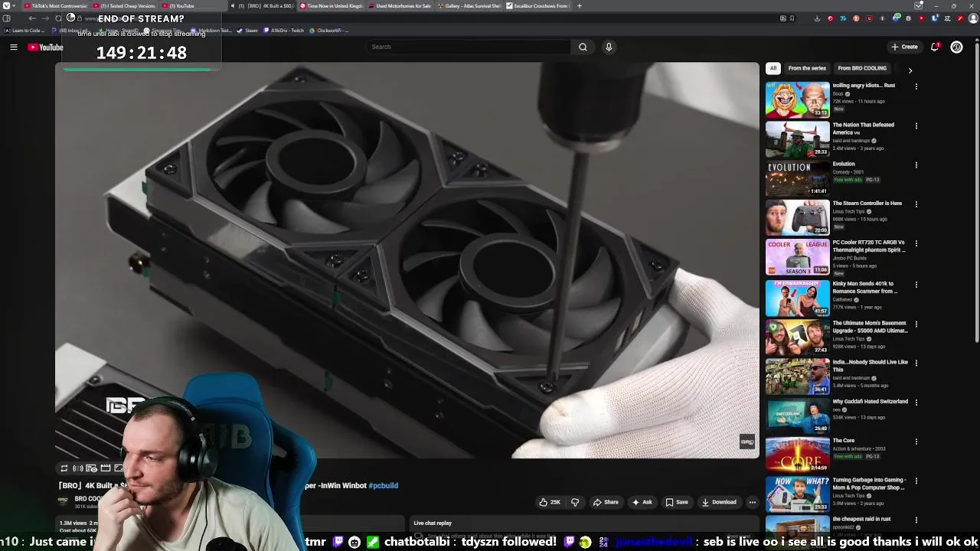
Task: Open YouTube notifications bell
Action: [x=935, y=47]
